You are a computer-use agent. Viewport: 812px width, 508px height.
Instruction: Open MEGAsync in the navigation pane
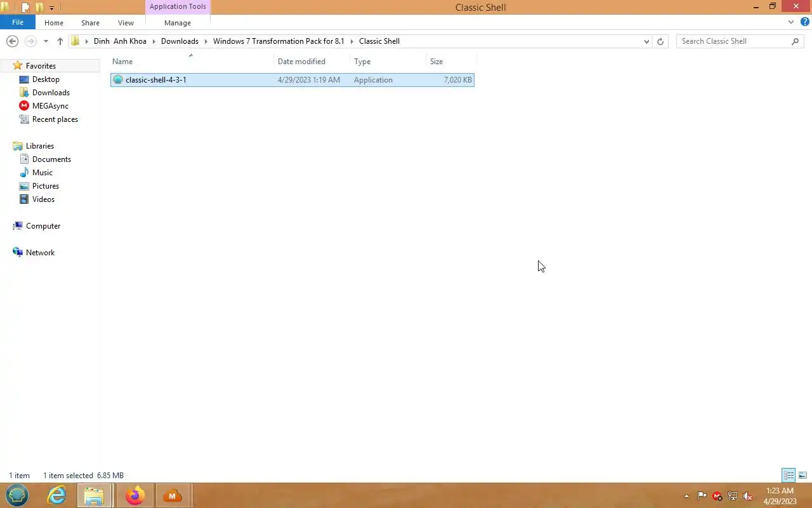[x=50, y=106]
